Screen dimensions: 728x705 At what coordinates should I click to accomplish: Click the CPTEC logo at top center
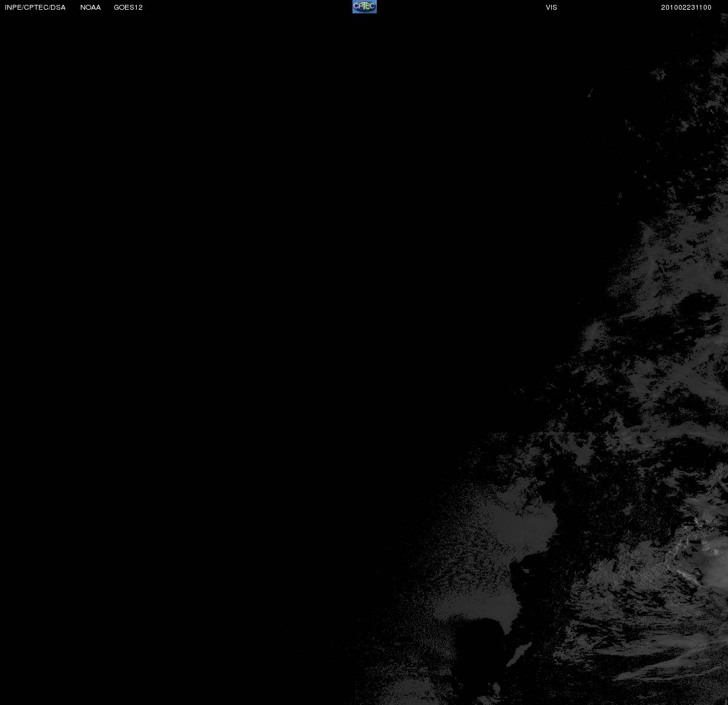pyautogui.click(x=365, y=7)
